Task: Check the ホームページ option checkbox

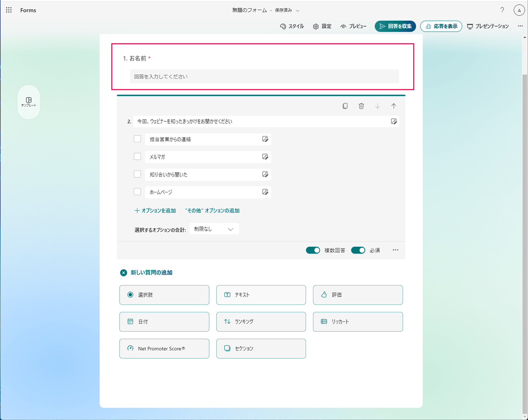Action: click(x=137, y=191)
